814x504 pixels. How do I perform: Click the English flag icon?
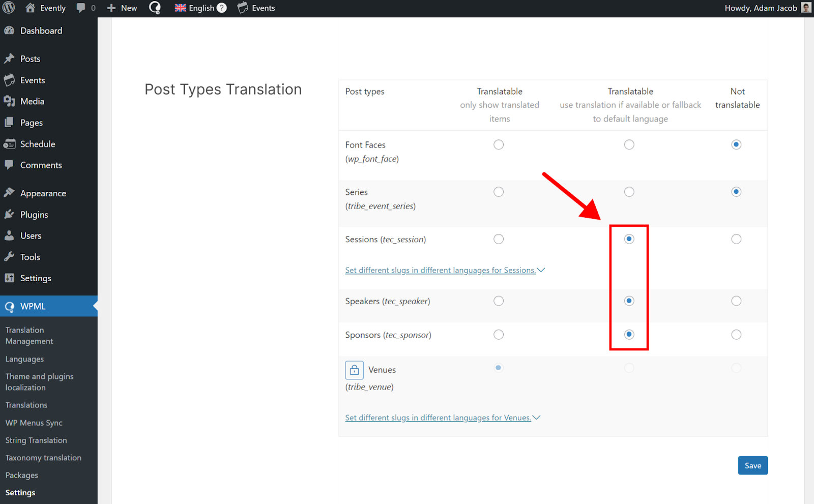point(181,8)
